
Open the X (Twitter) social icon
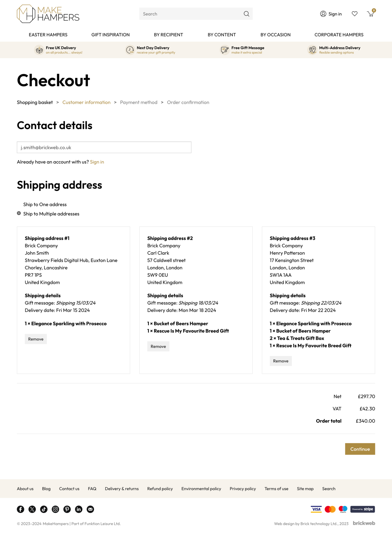pyautogui.click(x=32, y=509)
